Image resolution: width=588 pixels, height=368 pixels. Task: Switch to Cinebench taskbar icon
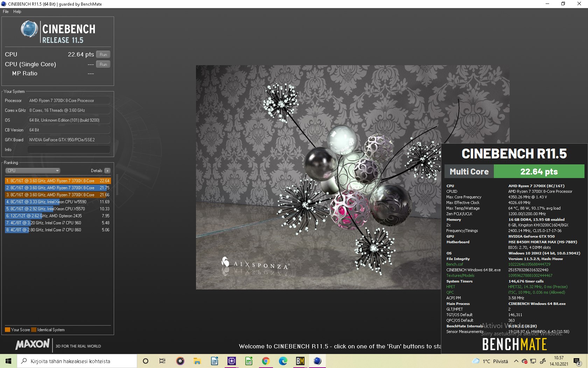point(317,361)
